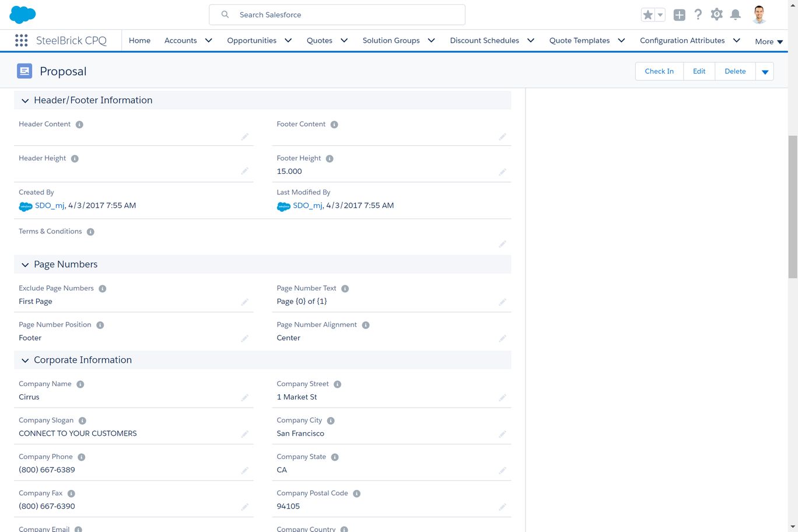Image resolution: width=798 pixels, height=532 pixels.
Task: Click the Help question mark icon
Action: click(x=698, y=15)
